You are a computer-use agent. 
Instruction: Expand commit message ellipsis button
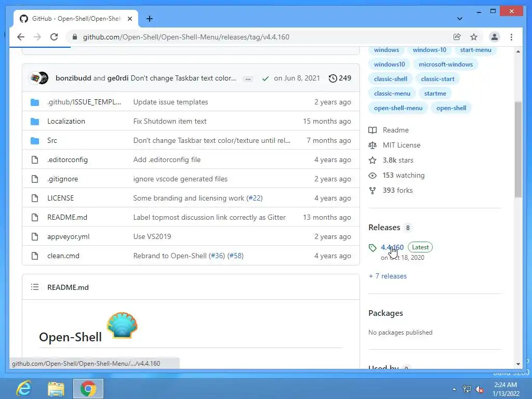click(x=248, y=79)
